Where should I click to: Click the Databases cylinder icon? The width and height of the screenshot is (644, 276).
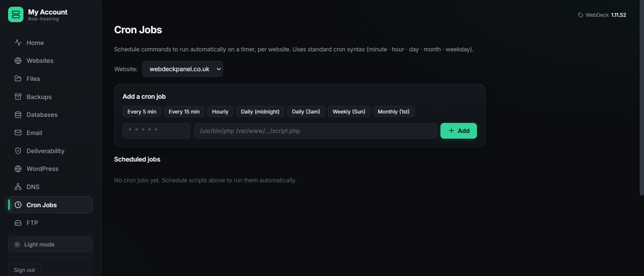18,115
